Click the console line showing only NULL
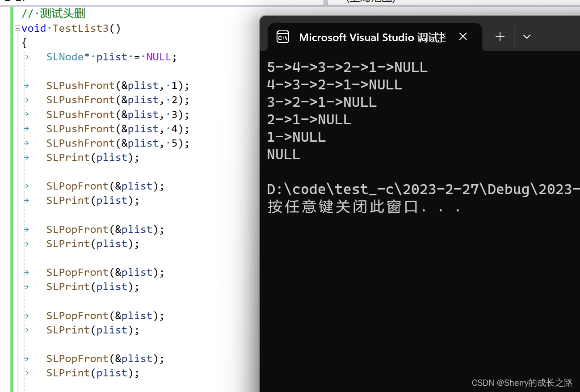The image size is (580, 392). pyautogui.click(x=284, y=155)
